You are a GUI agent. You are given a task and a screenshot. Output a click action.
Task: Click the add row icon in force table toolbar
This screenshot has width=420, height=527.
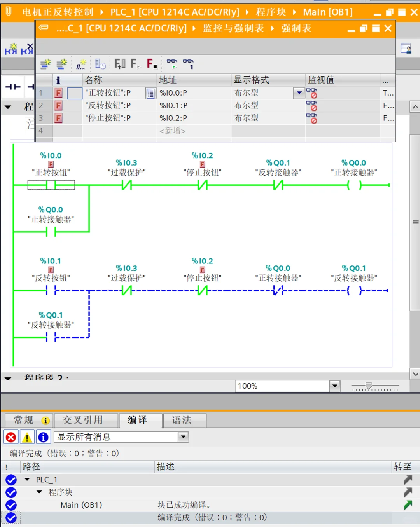tap(61, 63)
